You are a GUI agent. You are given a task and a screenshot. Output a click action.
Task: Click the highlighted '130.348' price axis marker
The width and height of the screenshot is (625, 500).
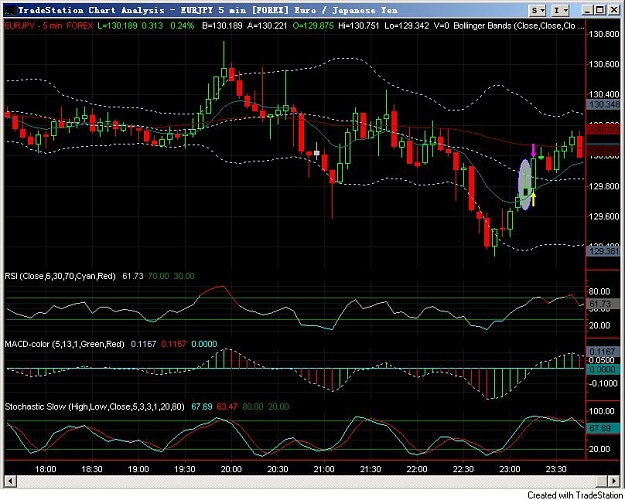[603, 104]
